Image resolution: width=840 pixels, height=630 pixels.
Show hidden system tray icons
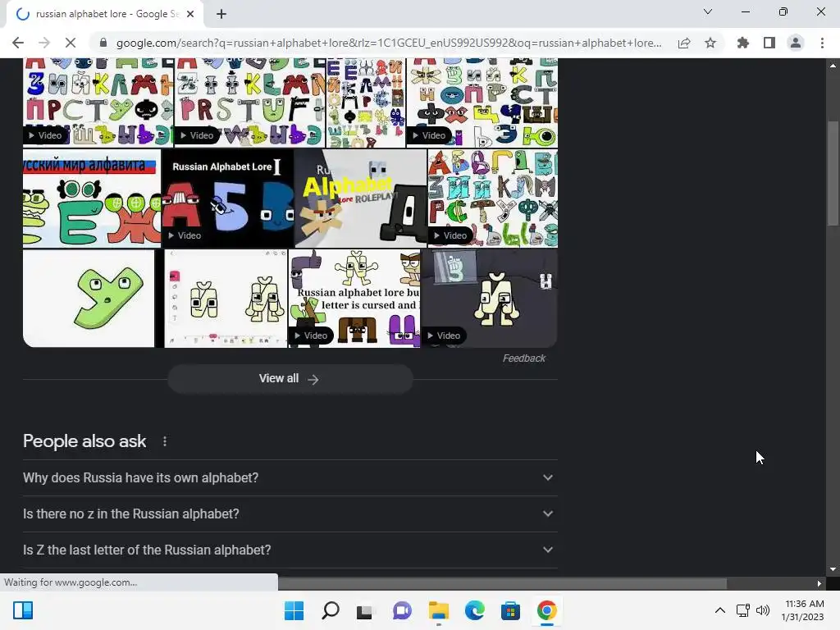point(720,610)
